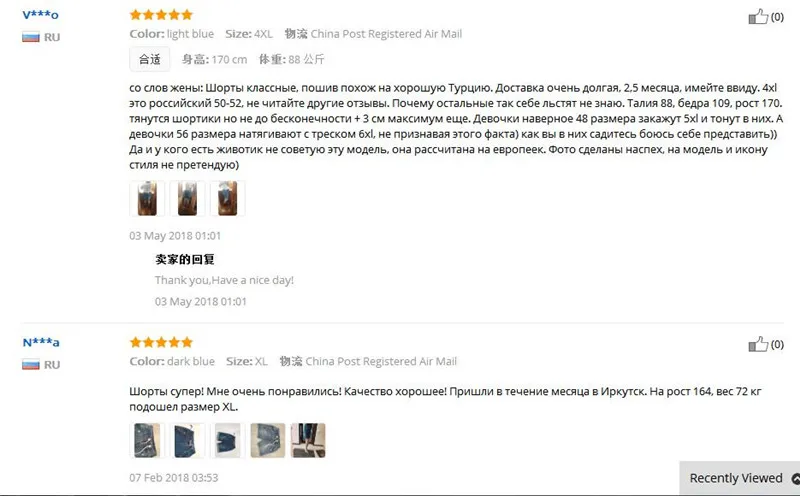Open the third photo in V***o's review

coord(228,199)
